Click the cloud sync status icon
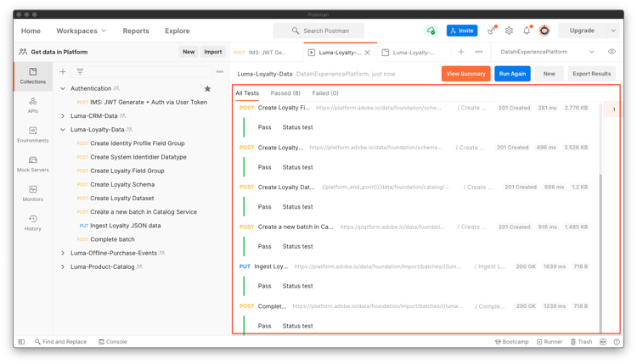 pyautogui.click(x=431, y=31)
